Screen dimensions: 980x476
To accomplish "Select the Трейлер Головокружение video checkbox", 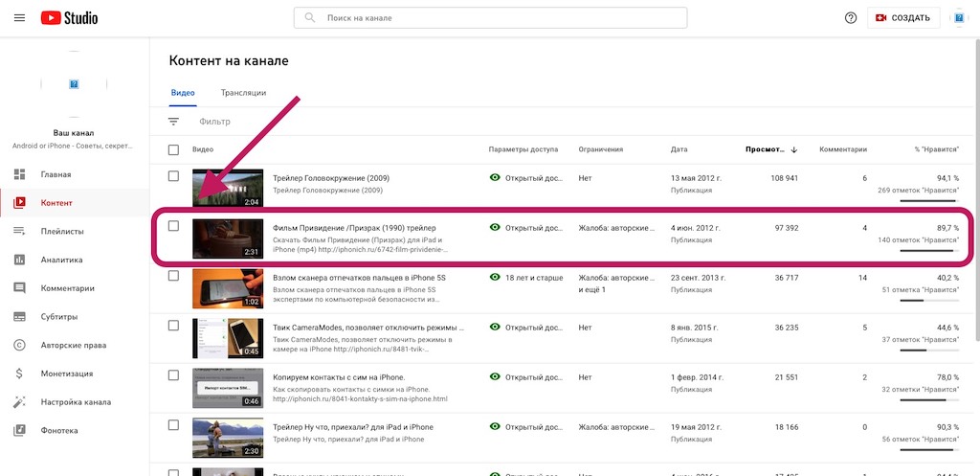I will (x=173, y=176).
